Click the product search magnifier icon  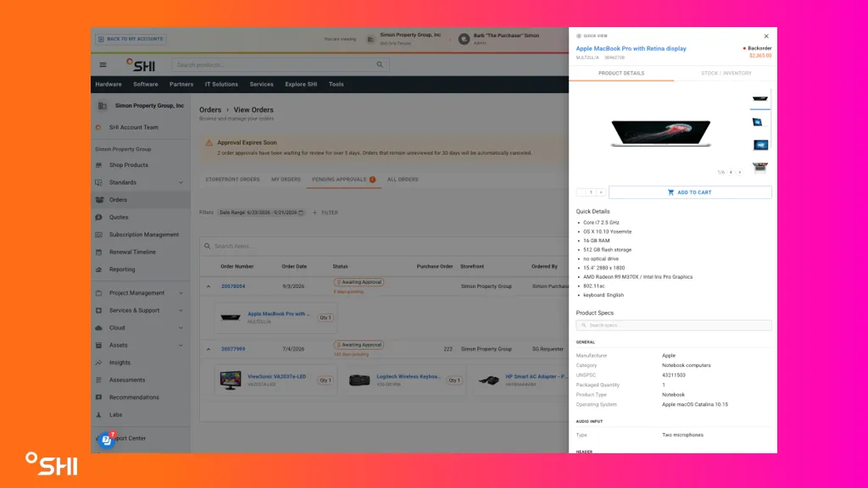(x=380, y=64)
